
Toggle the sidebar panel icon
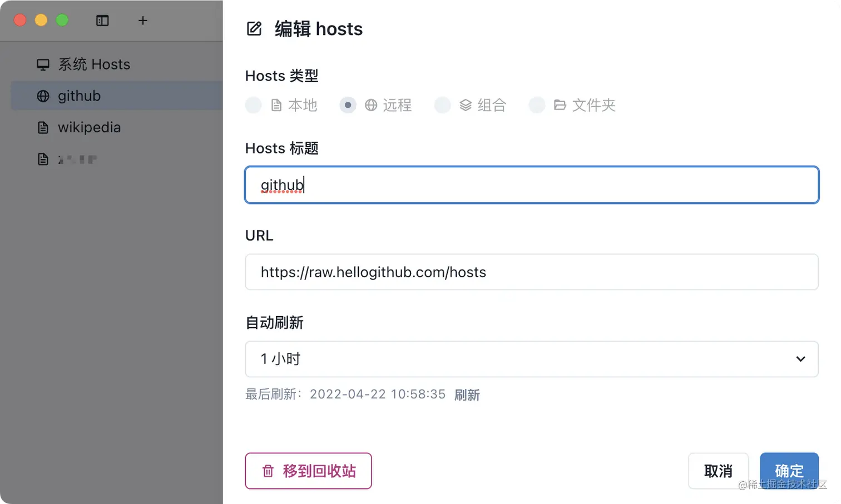[102, 21]
